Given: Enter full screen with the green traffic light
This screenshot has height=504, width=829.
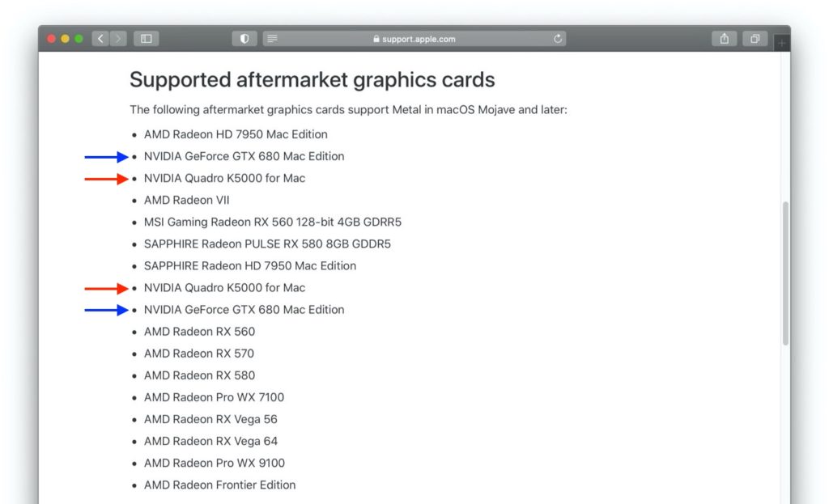Looking at the screenshot, I should pos(78,38).
